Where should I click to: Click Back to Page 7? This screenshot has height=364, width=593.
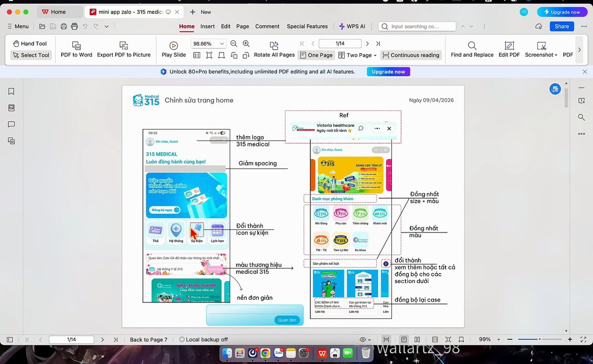pyautogui.click(x=149, y=339)
